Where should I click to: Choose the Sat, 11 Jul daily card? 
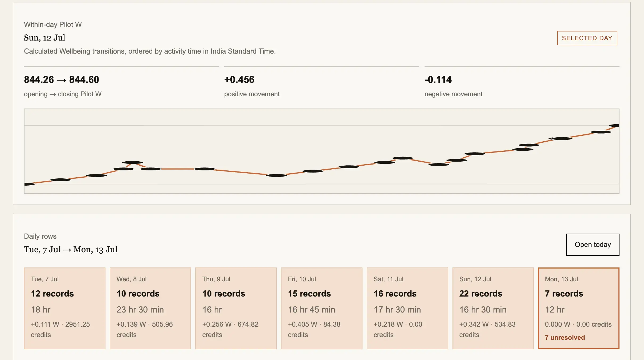click(407, 308)
